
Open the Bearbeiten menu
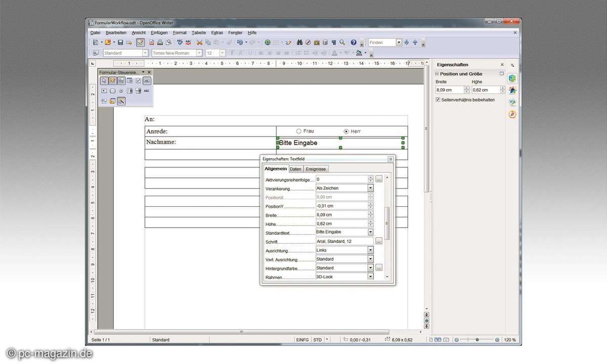coord(116,33)
